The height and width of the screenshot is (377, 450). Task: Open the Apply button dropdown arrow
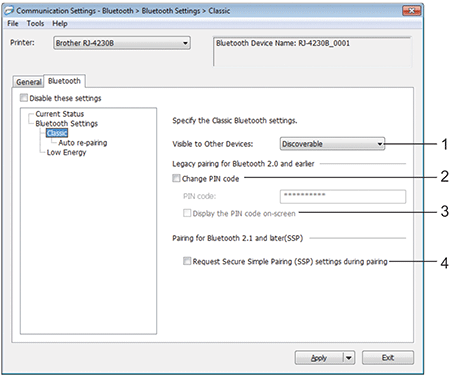[349, 358]
